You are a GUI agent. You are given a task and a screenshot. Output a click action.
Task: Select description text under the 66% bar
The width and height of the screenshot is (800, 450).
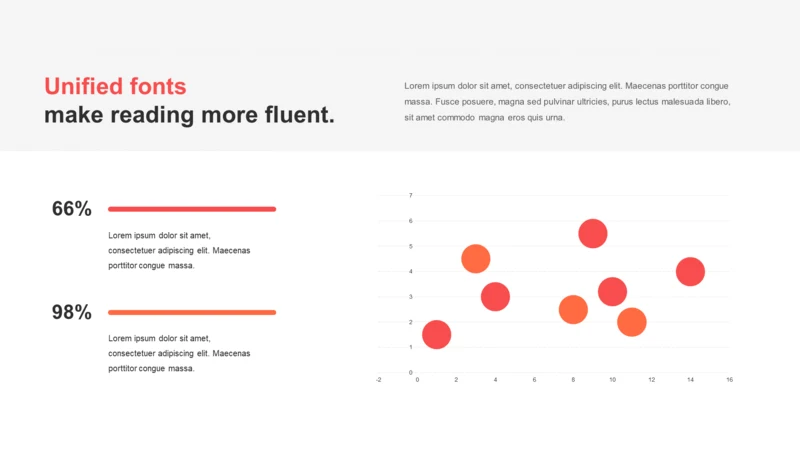(179, 251)
